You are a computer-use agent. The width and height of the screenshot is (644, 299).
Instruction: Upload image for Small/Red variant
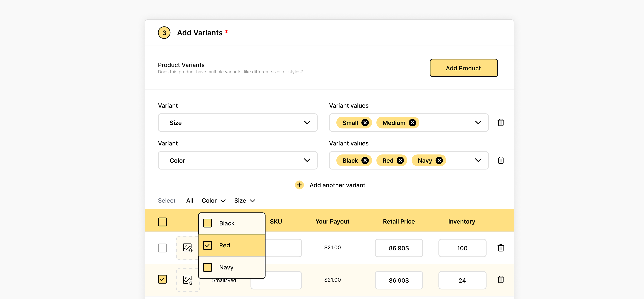point(187,280)
